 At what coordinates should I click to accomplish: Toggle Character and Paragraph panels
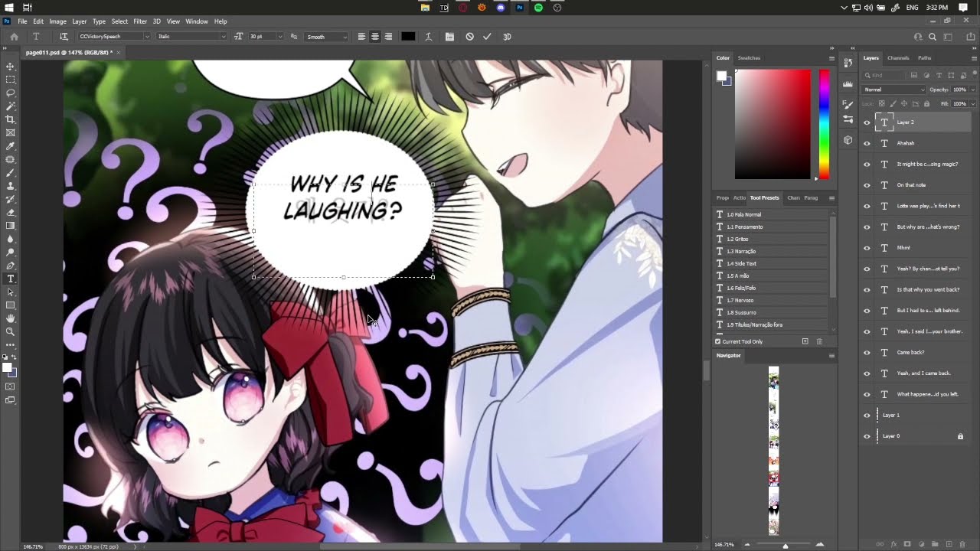(x=449, y=37)
